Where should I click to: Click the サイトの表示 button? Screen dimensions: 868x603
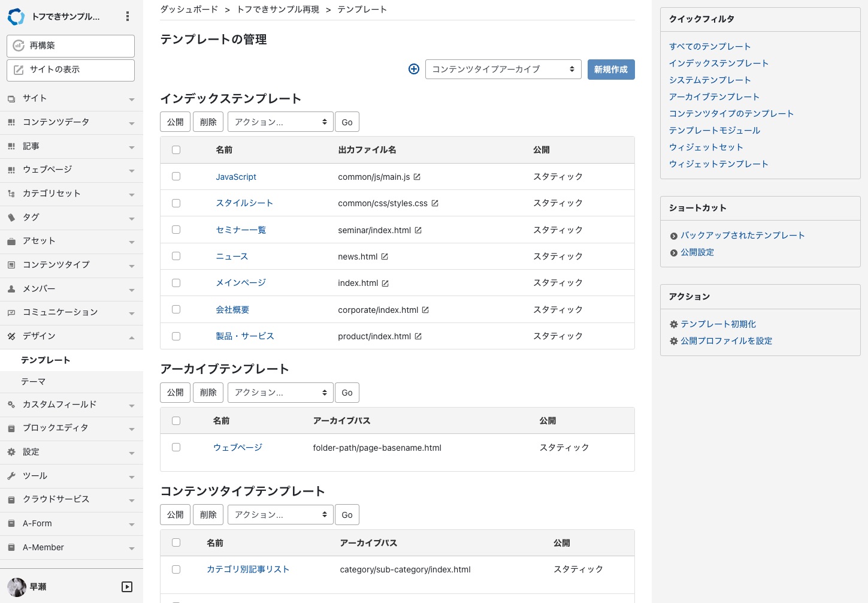pyautogui.click(x=71, y=70)
